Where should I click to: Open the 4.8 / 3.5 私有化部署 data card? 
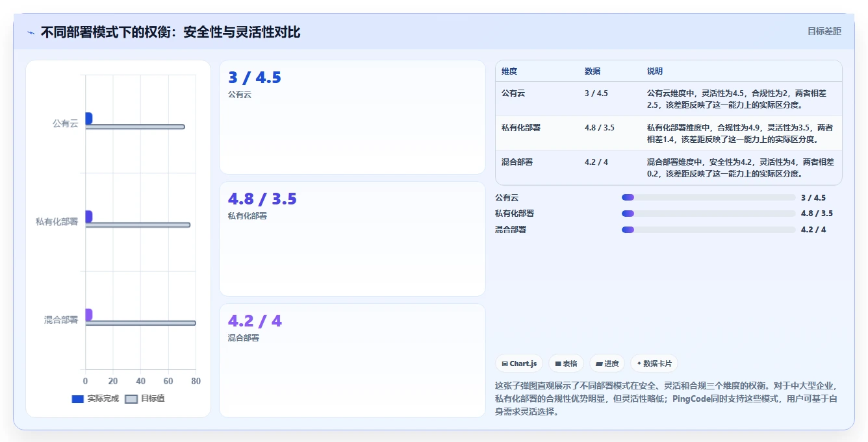pyautogui.click(x=352, y=239)
